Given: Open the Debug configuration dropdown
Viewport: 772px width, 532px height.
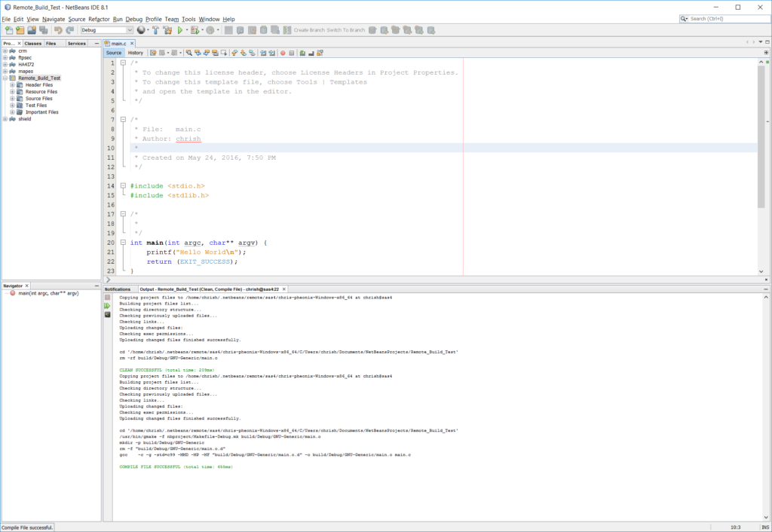Looking at the screenshot, I should coord(128,30).
